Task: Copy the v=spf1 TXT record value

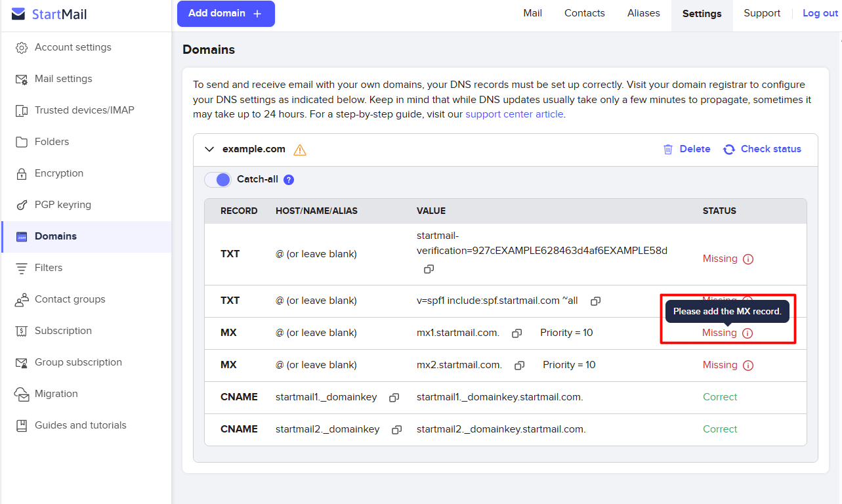Action: (595, 301)
